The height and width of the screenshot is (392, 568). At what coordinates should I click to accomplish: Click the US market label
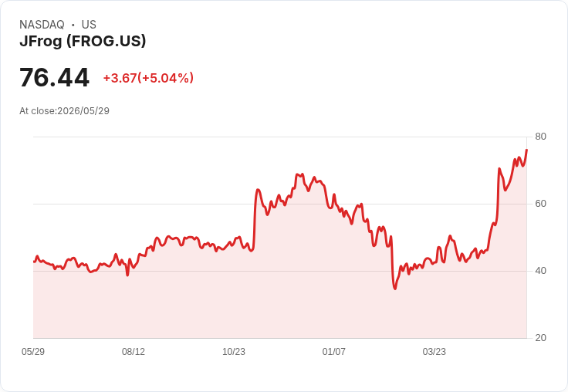(89, 25)
